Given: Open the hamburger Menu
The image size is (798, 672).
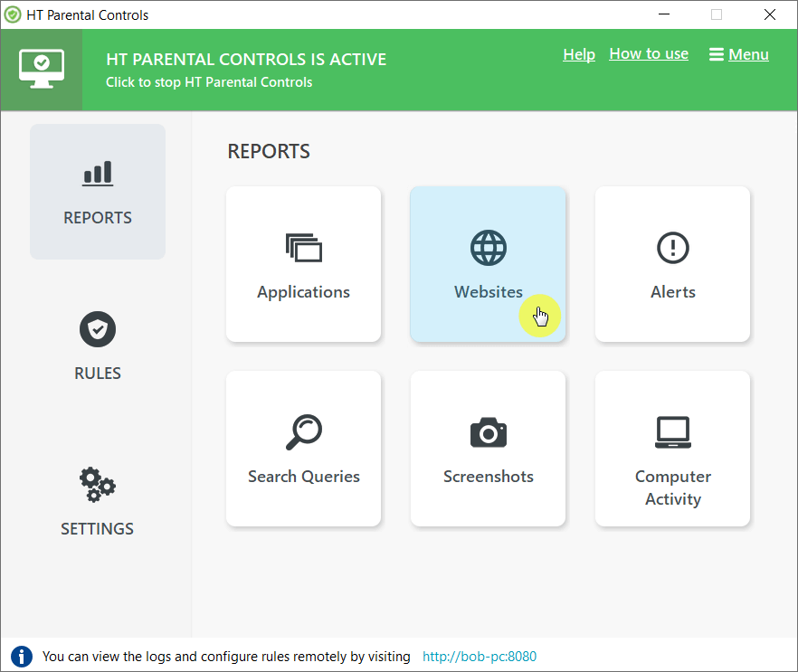Looking at the screenshot, I should coord(739,54).
